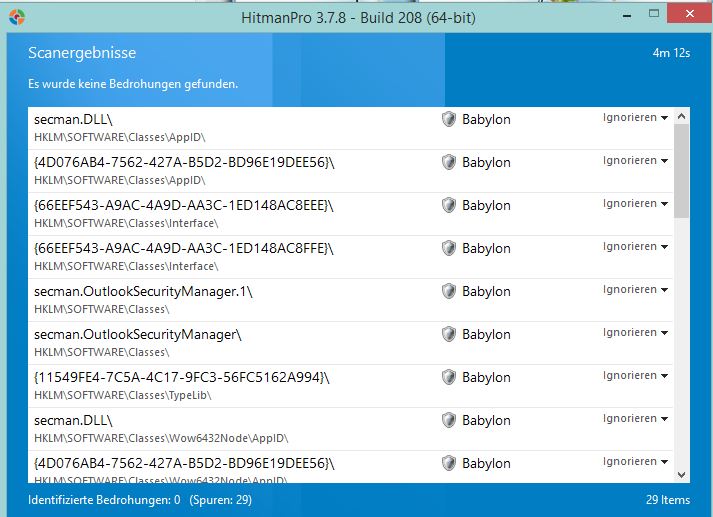713x517 pixels.
Task: Select secman.DLL\ entry under Classes\Wow6432Node\AppID\
Action: [x=350, y=429]
